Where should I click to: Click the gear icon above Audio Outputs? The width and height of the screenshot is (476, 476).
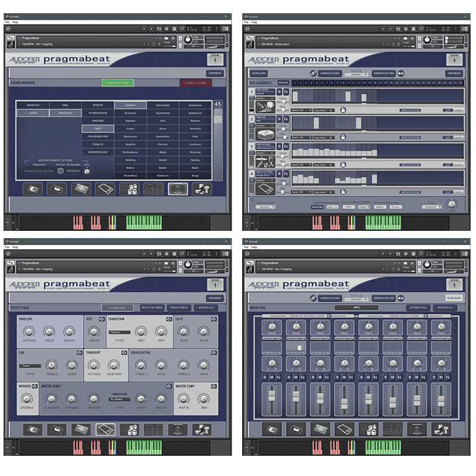point(252,200)
